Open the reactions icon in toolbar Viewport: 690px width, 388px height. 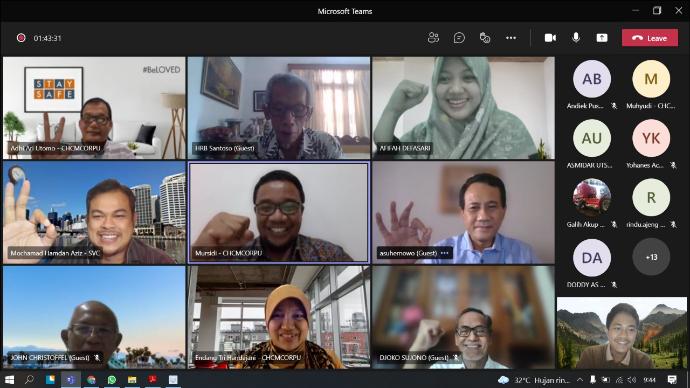tap(485, 38)
